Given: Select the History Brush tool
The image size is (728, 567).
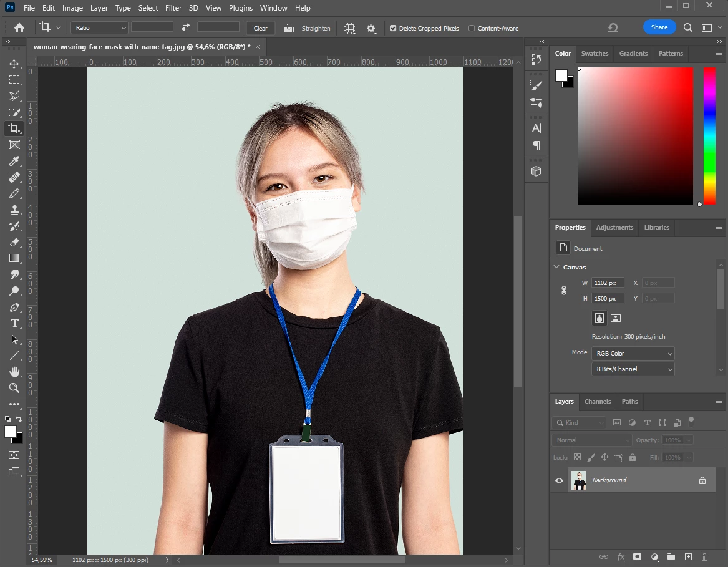Looking at the screenshot, I should pyautogui.click(x=14, y=226).
